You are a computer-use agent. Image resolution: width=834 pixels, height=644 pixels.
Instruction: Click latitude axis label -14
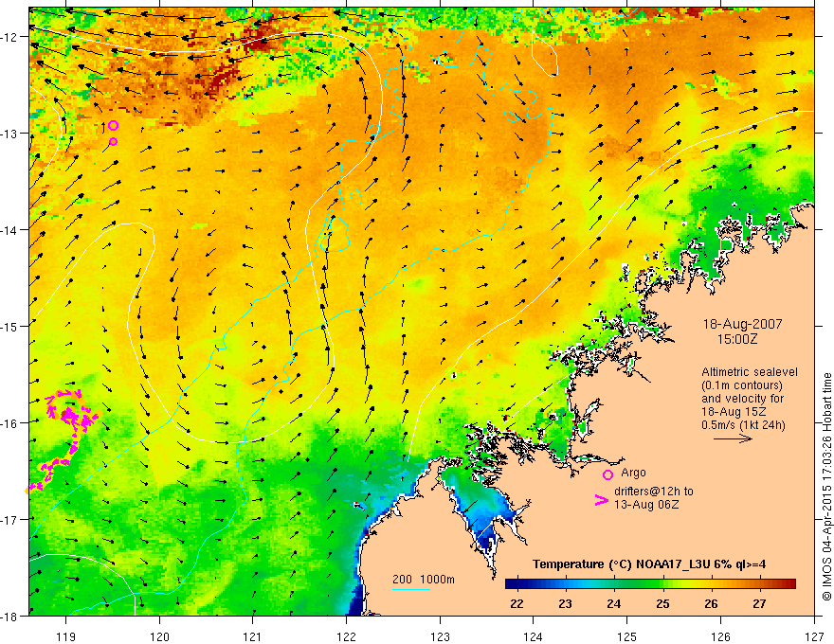click(x=10, y=230)
